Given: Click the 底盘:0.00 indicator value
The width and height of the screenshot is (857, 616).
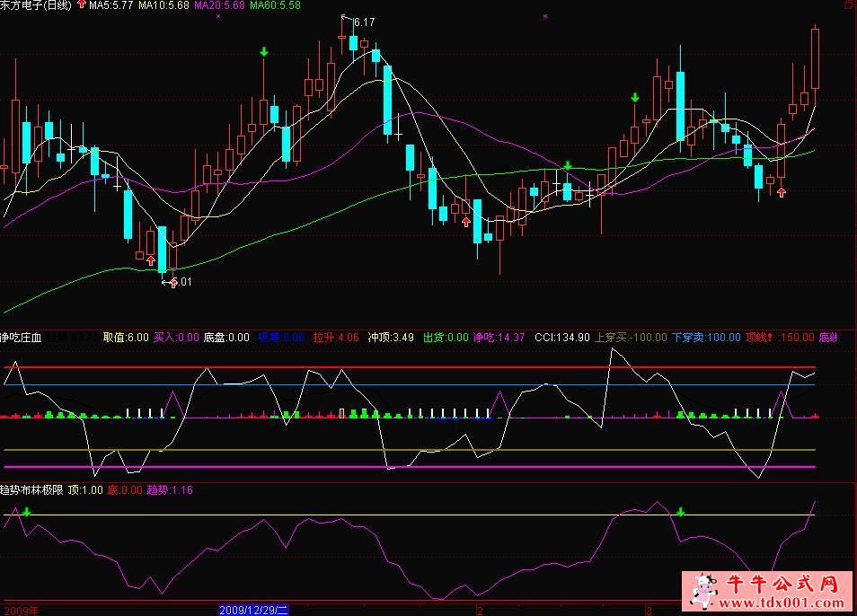Looking at the screenshot, I should click(226, 338).
